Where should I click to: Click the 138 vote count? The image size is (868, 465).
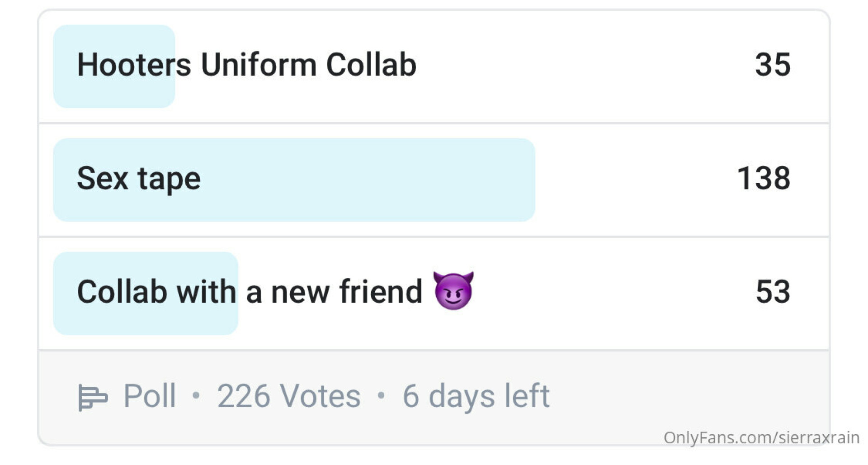(x=764, y=179)
